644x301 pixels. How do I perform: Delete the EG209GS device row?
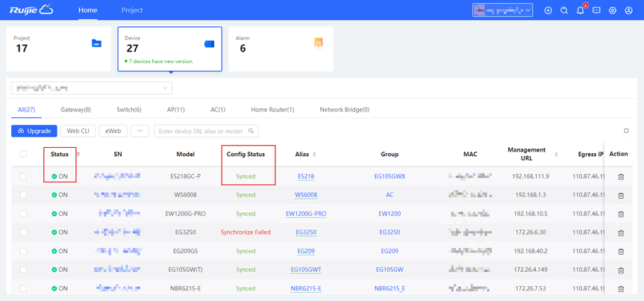[621, 251]
